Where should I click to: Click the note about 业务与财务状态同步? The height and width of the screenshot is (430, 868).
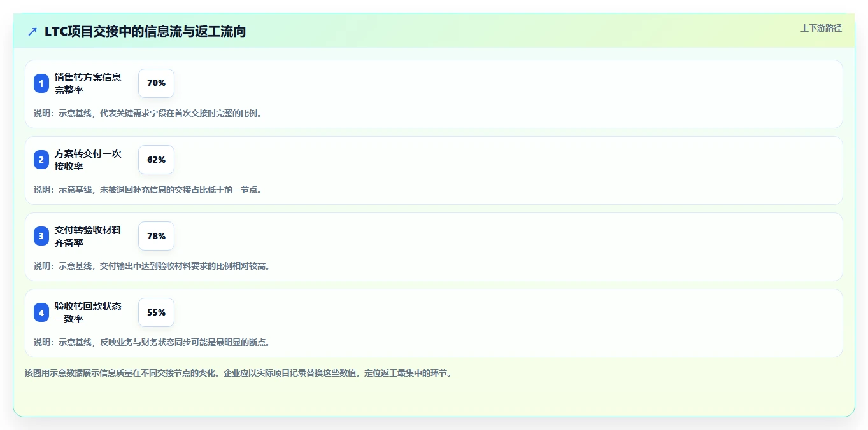pos(152,342)
